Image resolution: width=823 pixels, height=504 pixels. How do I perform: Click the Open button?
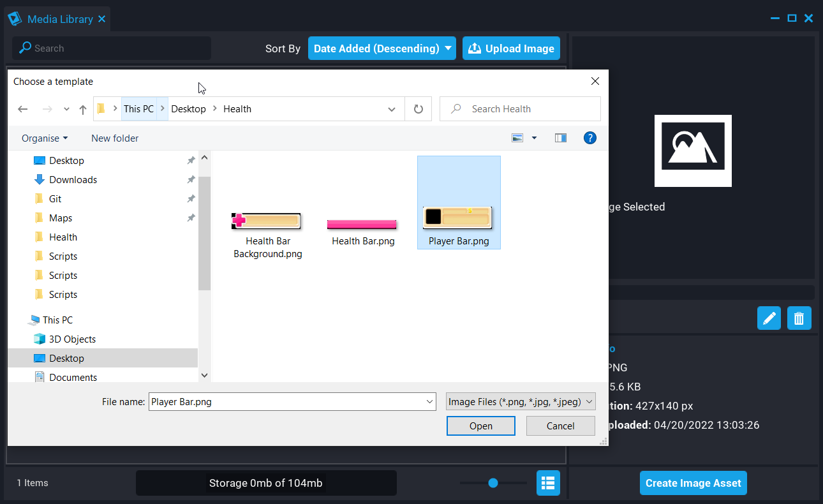tap(480, 426)
